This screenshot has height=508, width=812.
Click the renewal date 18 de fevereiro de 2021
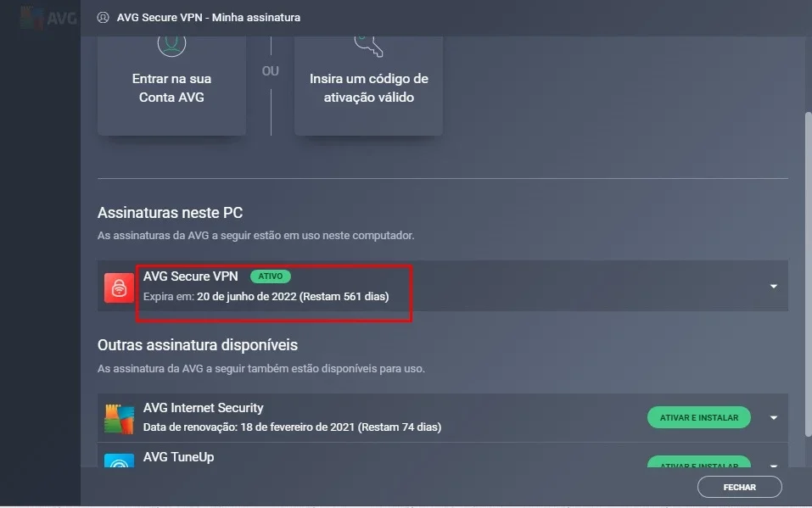click(297, 427)
